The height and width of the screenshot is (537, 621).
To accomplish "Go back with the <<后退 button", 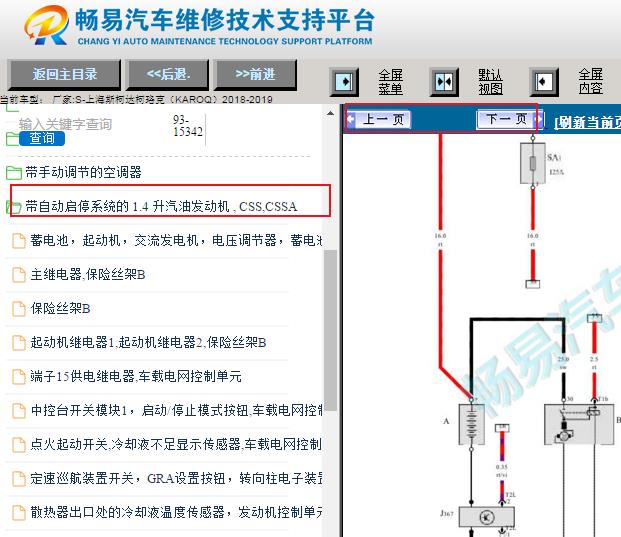I will [x=168, y=74].
